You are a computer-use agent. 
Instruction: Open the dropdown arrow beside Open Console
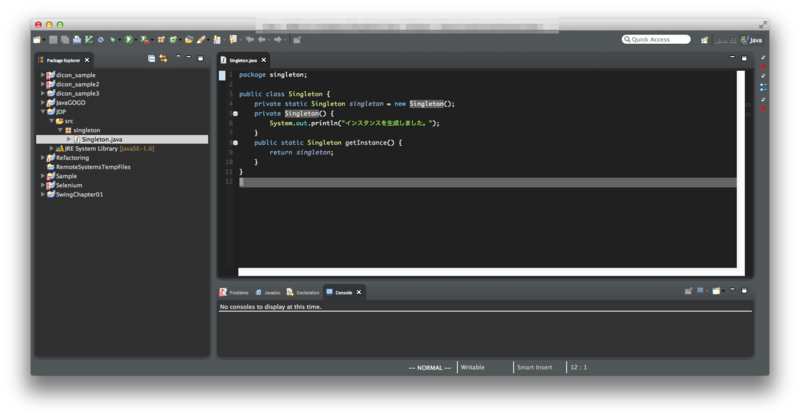[723, 291]
